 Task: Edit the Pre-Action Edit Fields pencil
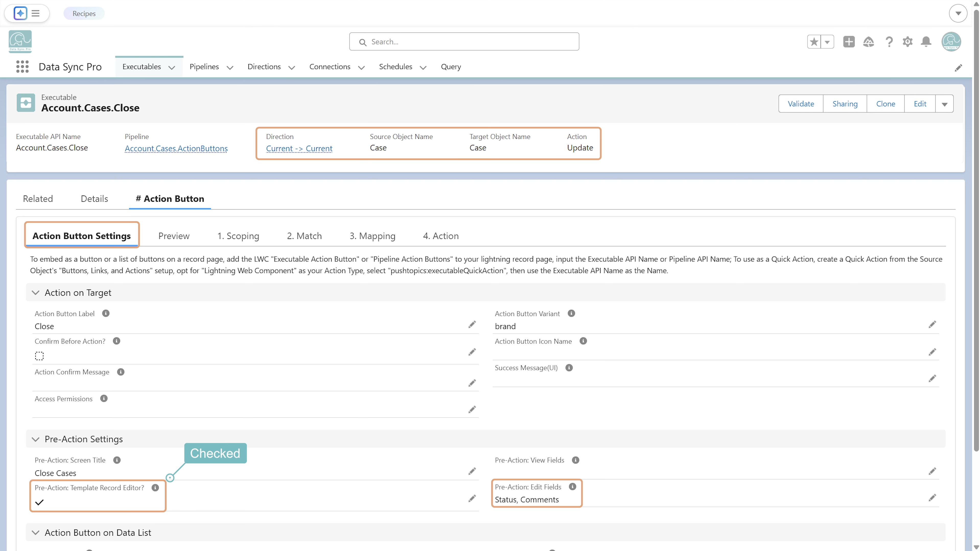tap(932, 497)
